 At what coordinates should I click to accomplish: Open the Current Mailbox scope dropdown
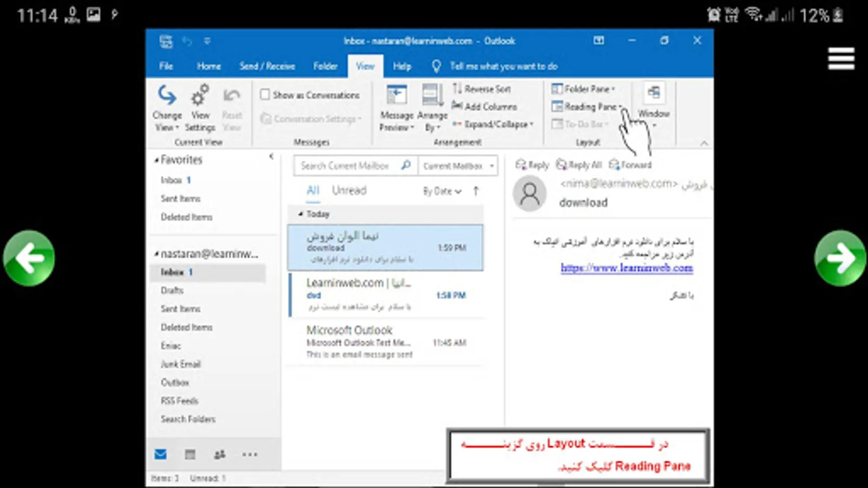click(458, 166)
